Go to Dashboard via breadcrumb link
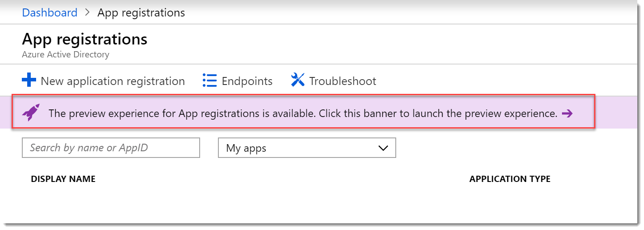The height and width of the screenshot is (230, 644). pos(49,12)
